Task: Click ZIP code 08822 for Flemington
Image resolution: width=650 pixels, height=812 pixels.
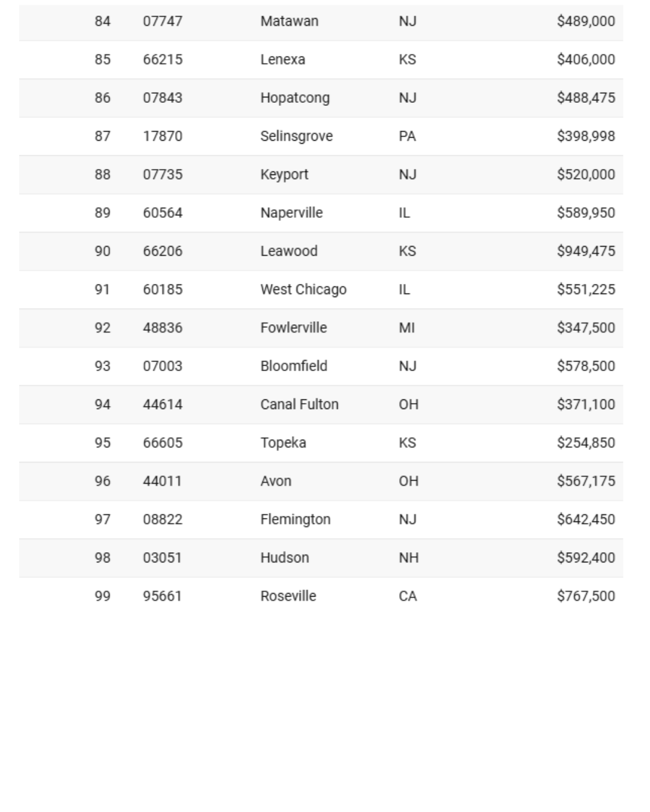Action: [x=162, y=520]
